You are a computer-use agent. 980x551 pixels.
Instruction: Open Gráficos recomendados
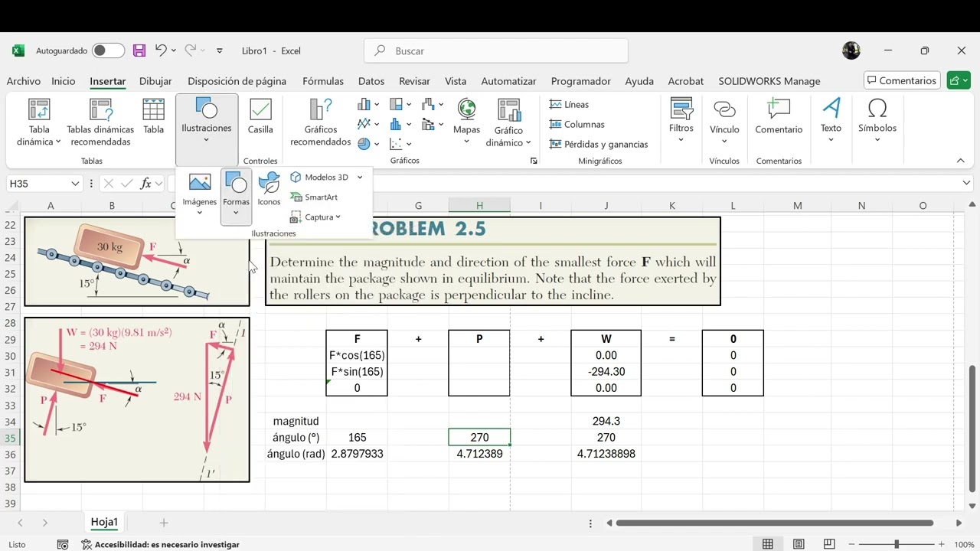(x=321, y=122)
